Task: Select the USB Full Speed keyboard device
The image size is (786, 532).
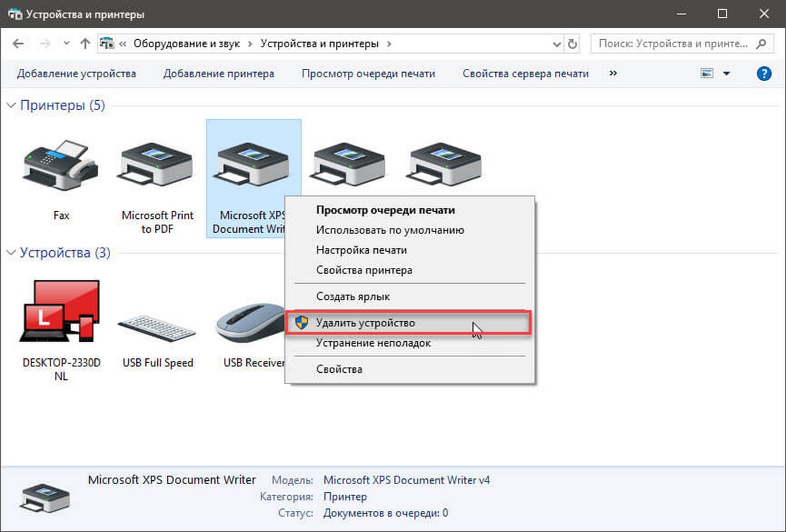Action: pos(158,326)
